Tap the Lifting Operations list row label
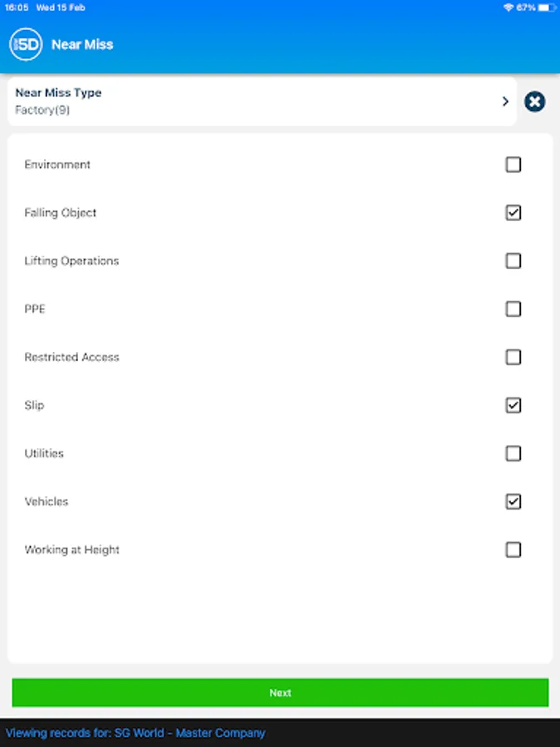The image size is (560, 747). pos(71,261)
